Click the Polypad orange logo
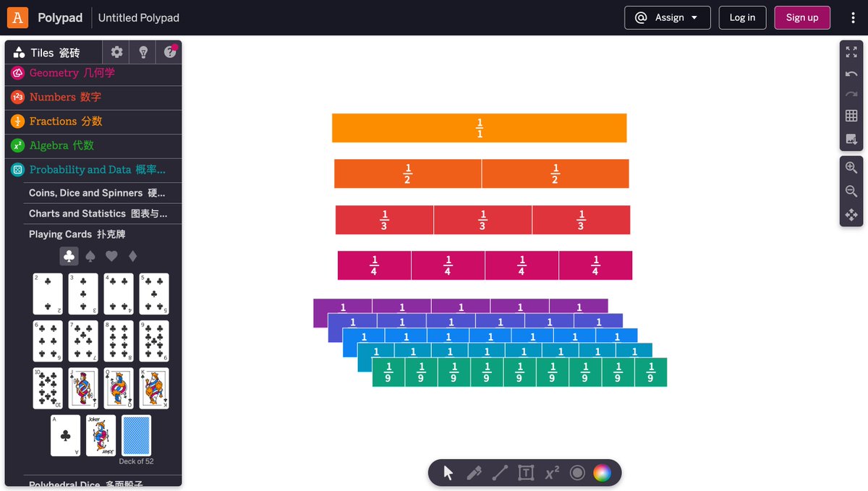The image size is (868, 491). pyautogui.click(x=17, y=17)
